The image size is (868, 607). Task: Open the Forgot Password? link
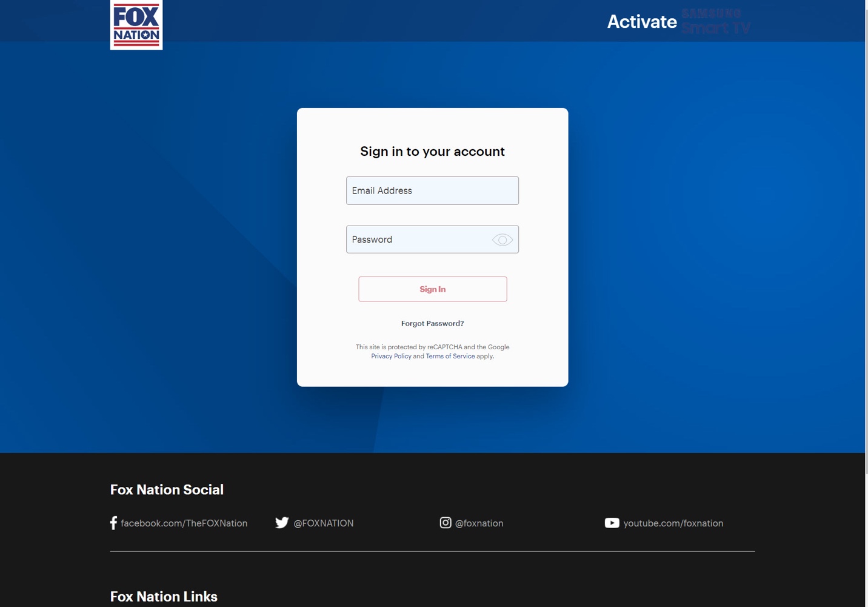(432, 323)
